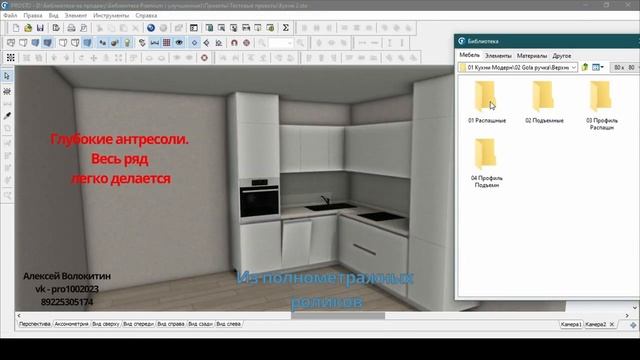The width and height of the screenshot is (640, 360).
Task: Create a new project with New icon
Action: coord(16,28)
